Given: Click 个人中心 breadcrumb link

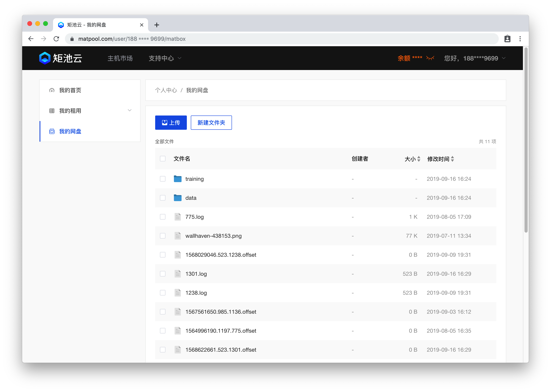Looking at the screenshot, I should (166, 90).
